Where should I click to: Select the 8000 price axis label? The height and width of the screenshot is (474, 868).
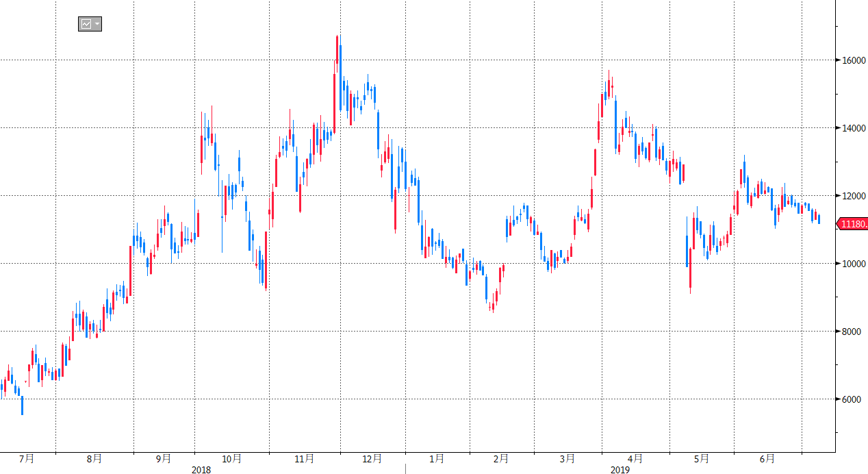point(851,332)
